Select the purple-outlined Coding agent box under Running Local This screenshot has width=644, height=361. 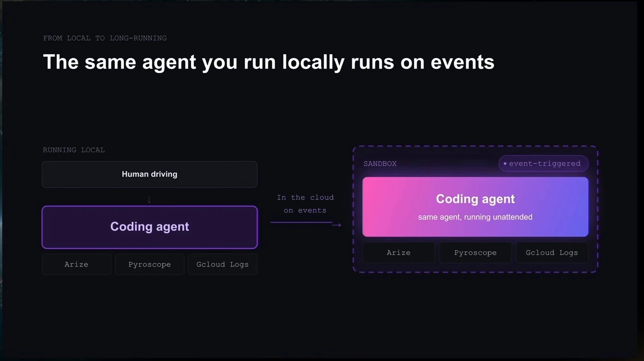tap(149, 227)
